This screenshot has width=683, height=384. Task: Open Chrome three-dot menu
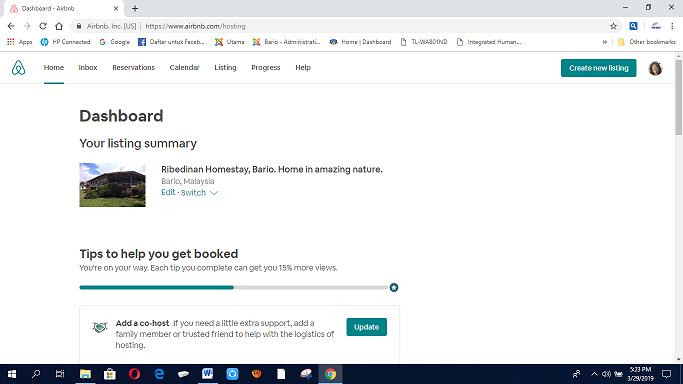pos(672,26)
